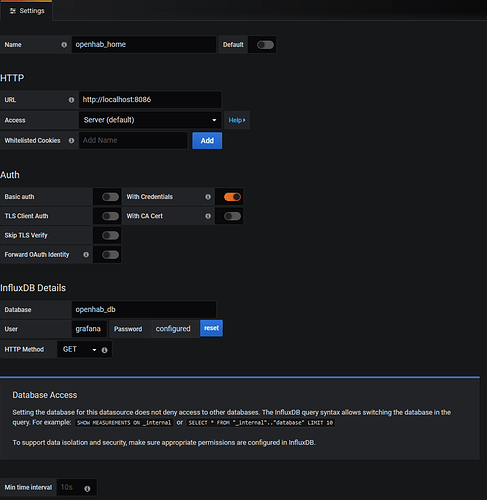Click the With CA Cert info icon

click(x=208, y=216)
